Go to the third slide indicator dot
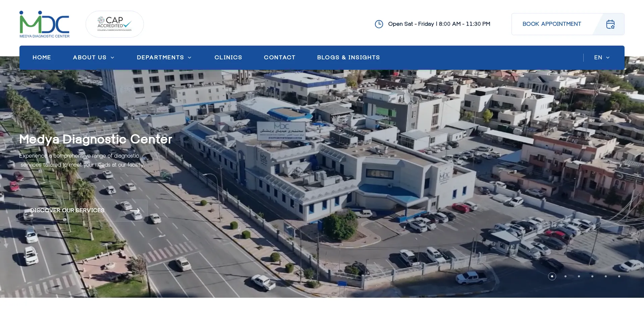This screenshot has width=644, height=333. [x=579, y=276]
